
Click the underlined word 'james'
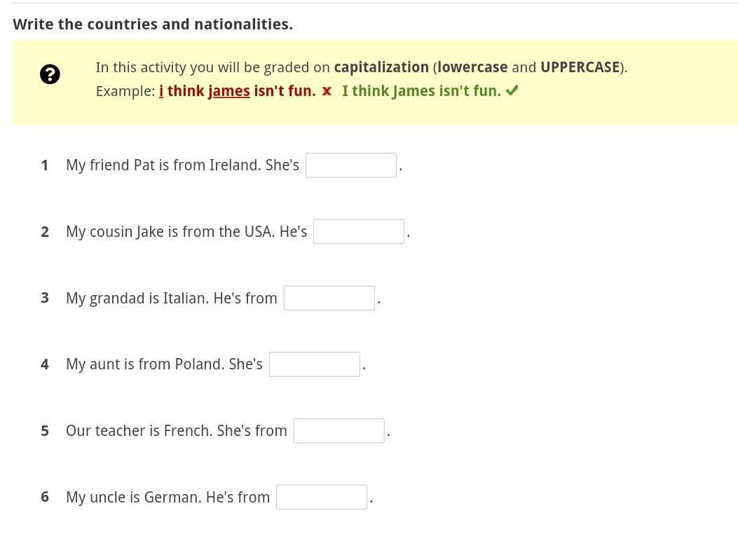click(x=228, y=91)
